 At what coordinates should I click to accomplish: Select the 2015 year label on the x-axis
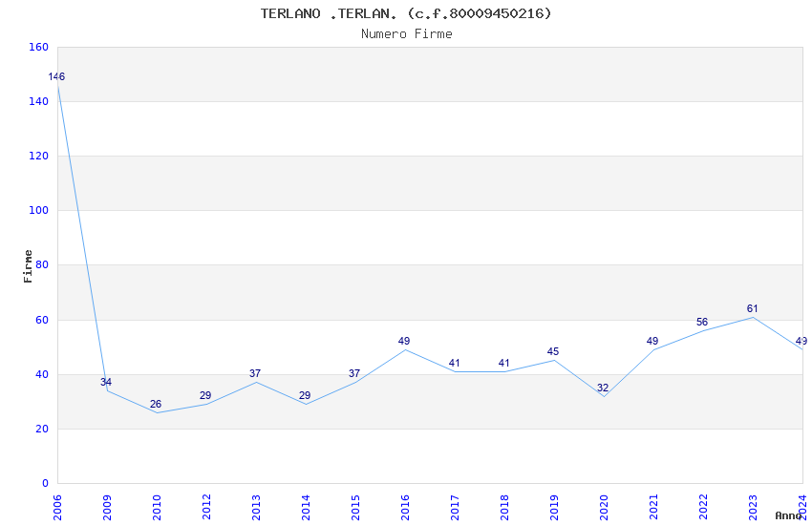point(355,507)
